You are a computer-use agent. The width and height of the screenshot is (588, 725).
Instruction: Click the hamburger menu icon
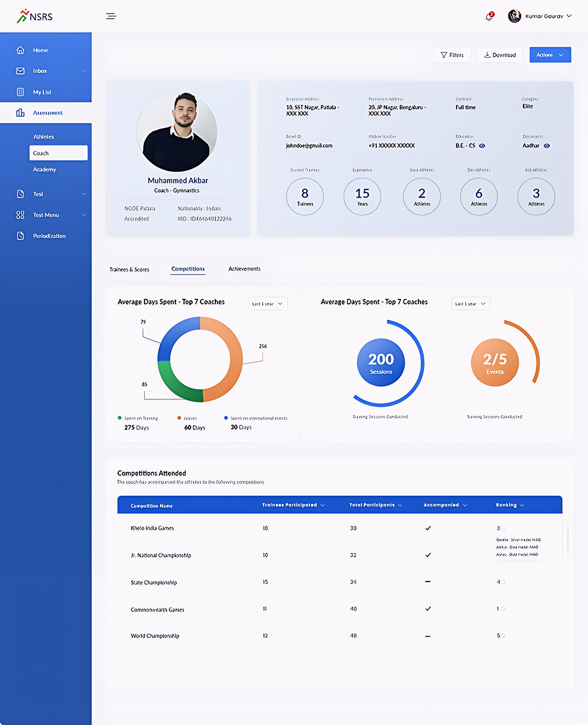111,16
